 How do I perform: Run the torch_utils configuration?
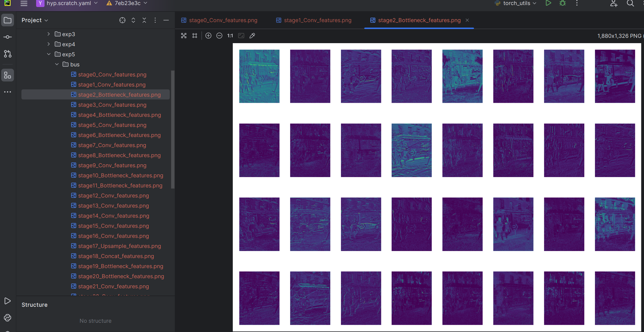tap(548, 3)
